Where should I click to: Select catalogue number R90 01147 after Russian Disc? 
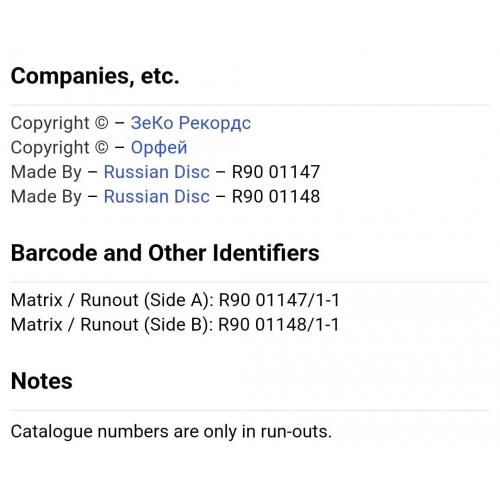(276, 172)
